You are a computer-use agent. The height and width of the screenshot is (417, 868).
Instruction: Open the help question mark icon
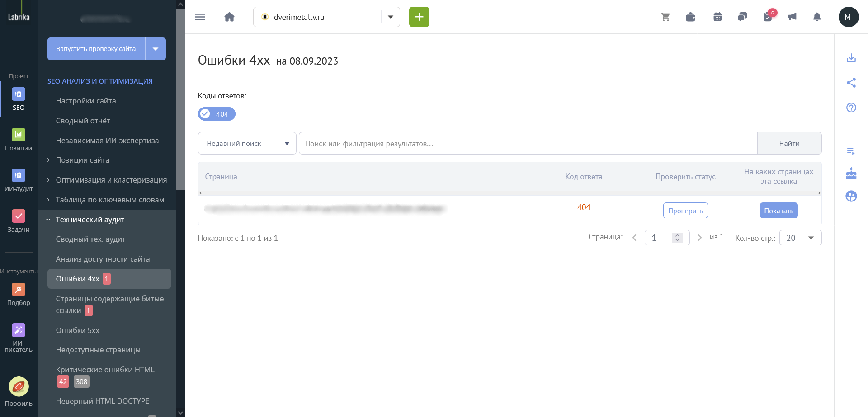pos(851,108)
